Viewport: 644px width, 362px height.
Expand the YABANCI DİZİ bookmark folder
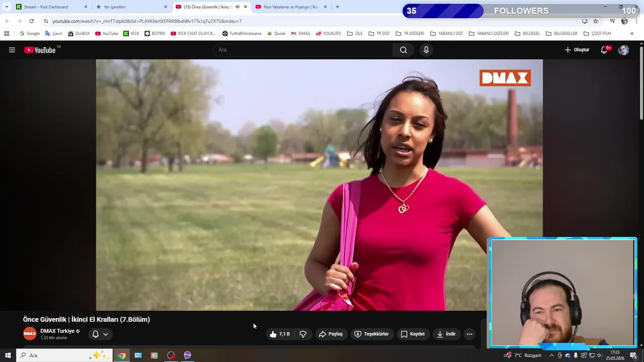coord(446,34)
